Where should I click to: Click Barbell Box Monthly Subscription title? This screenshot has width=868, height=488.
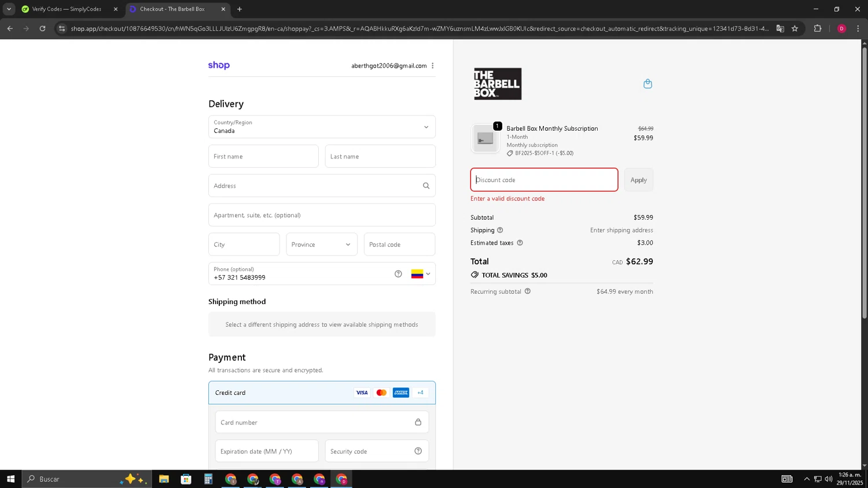(552, 128)
